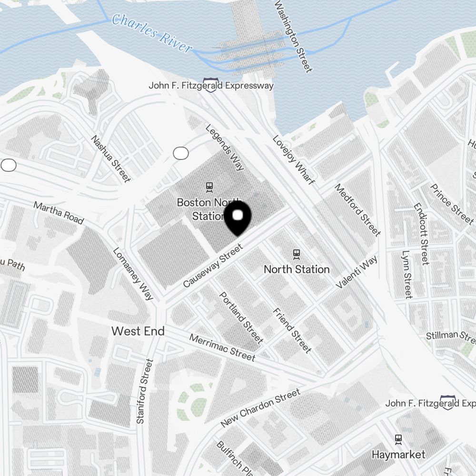Click the Nashua Street label
The width and height of the screenshot is (476, 476).
point(111,159)
